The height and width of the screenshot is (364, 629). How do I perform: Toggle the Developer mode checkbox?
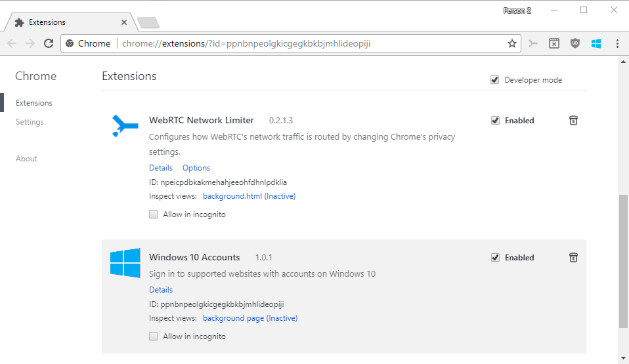(x=494, y=80)
